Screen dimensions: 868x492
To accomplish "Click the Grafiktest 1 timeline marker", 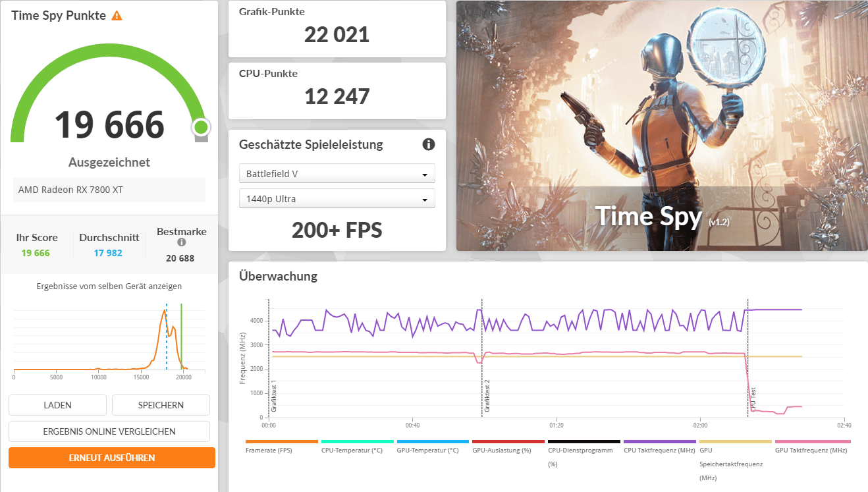I will [x=273, y=396].
